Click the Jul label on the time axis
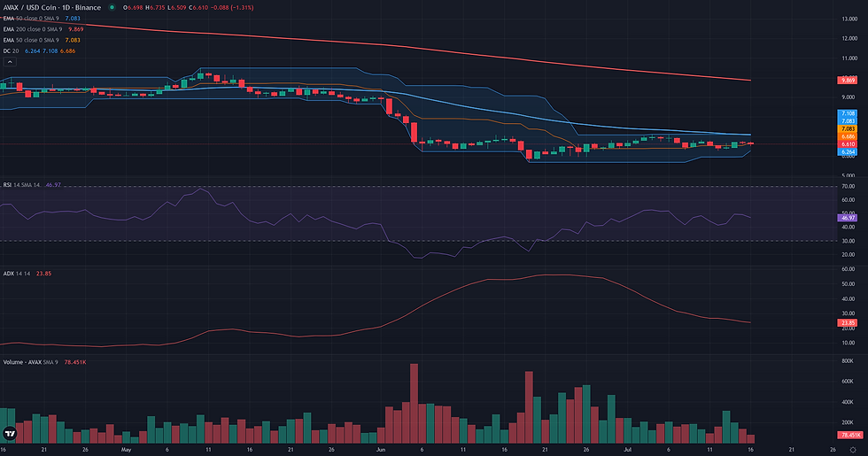The width and height of the screenshot is (868, 456). point(627,450)
